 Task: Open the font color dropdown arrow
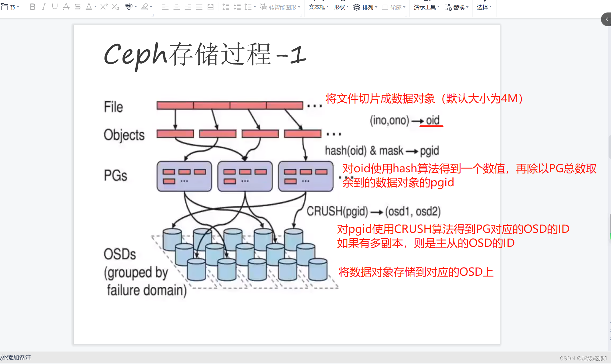point(95,7)
